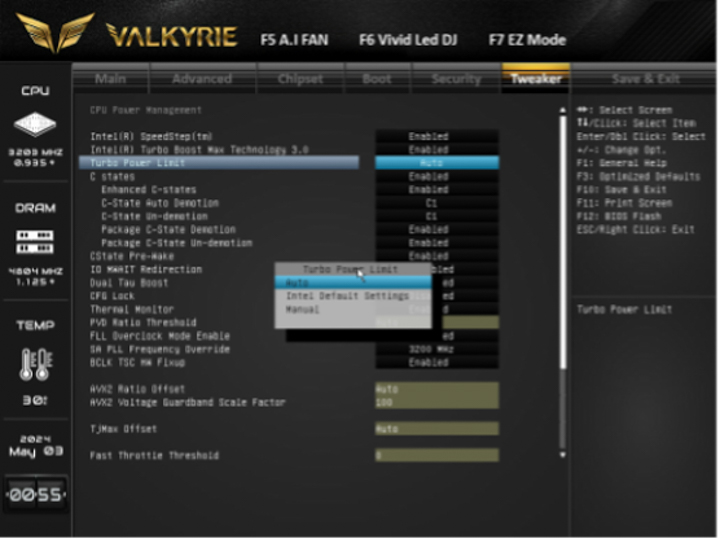Click the CPU chip icon in sidebar

click(x=35, y=124)
